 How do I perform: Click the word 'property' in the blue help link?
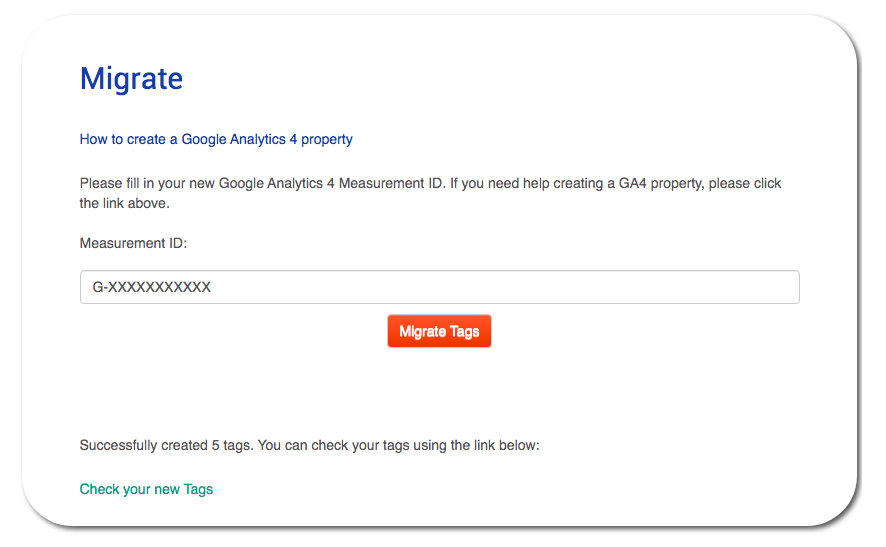click(327, 140)
